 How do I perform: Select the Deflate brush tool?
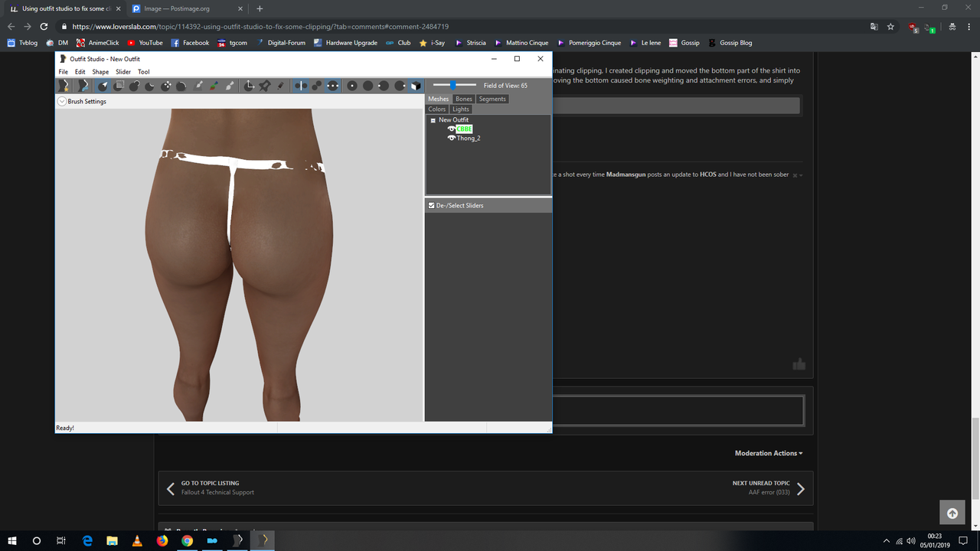pyautogui.click(x=150, y=86)
